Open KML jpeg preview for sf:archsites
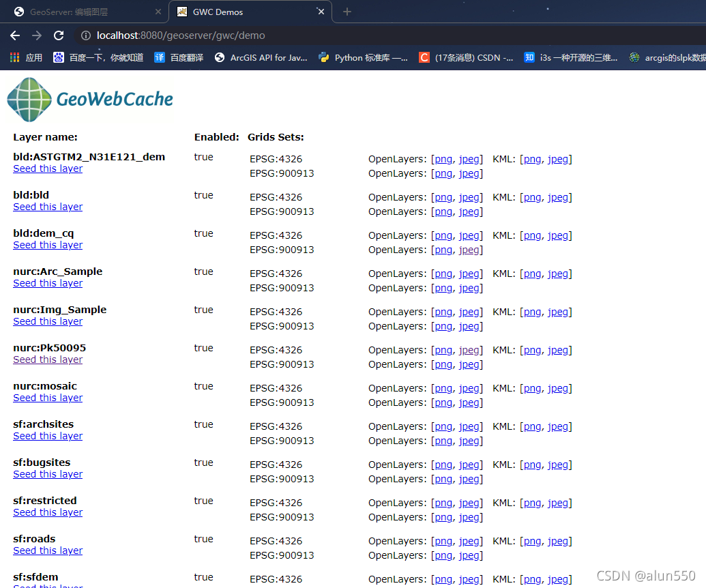This screenshot has height=588, width=706. pyautogui.click(x=558, y=426)
